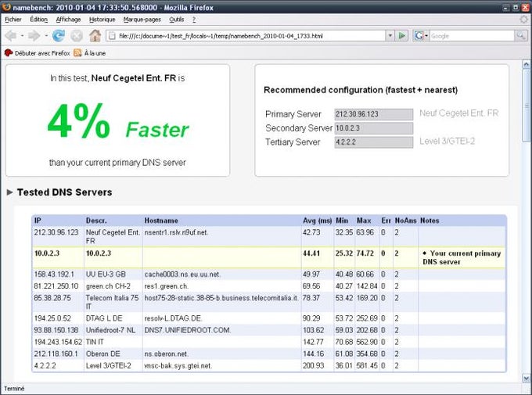This screenshot has height=395, width=532.
Task: Go back with the Back arrow button
Action: pyautogui.click(x=11, y=36)
